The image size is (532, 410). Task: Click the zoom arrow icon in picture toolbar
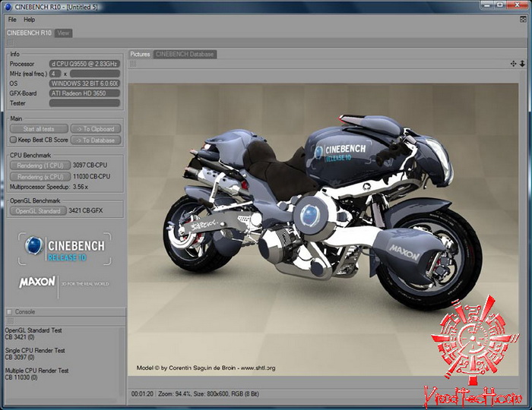tap(522, 64)
